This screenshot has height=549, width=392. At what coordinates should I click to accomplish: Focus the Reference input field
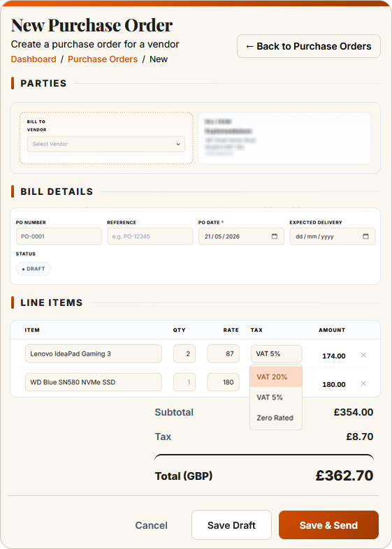click(150, 236)
